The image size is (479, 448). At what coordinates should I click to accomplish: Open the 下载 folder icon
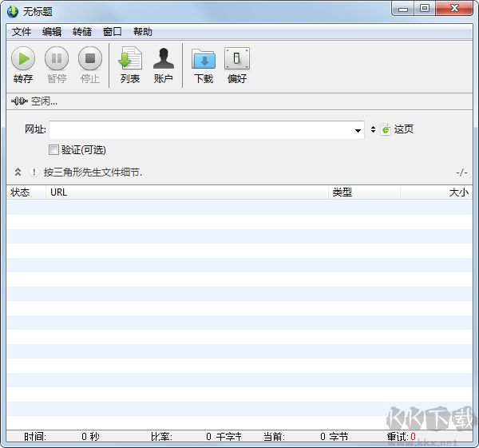click(204, 58)
